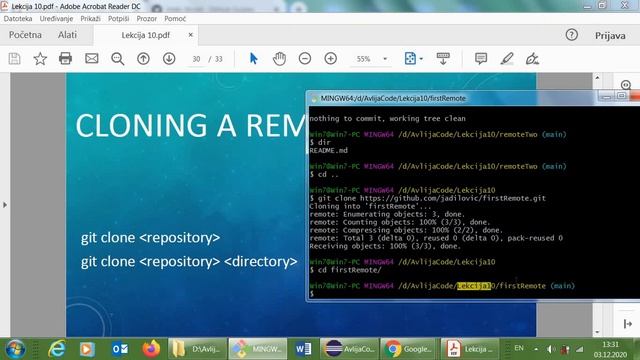Click the fit page display icon
The width and height of the screenshot is (640, 360).
coord(410,59)
